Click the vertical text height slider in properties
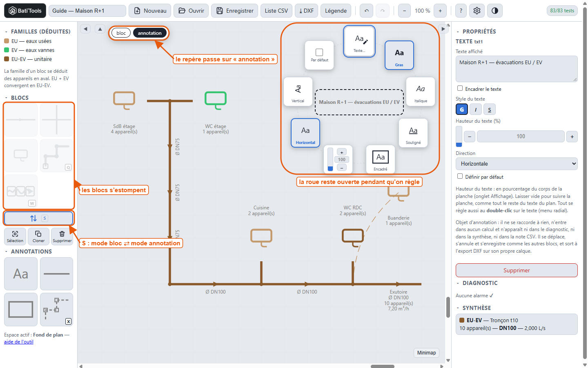Image resolution: width=588 pixels, height=368 pixels. [459, 136]
